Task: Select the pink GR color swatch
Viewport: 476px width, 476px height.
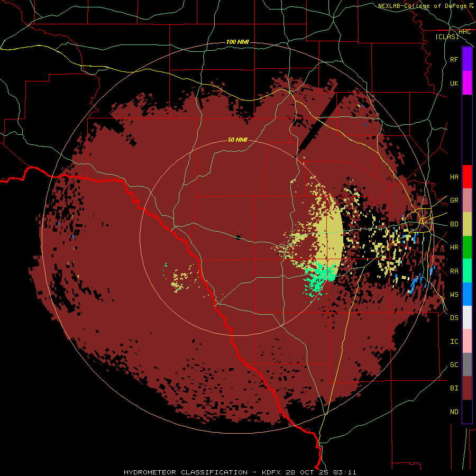Action: 467,200
